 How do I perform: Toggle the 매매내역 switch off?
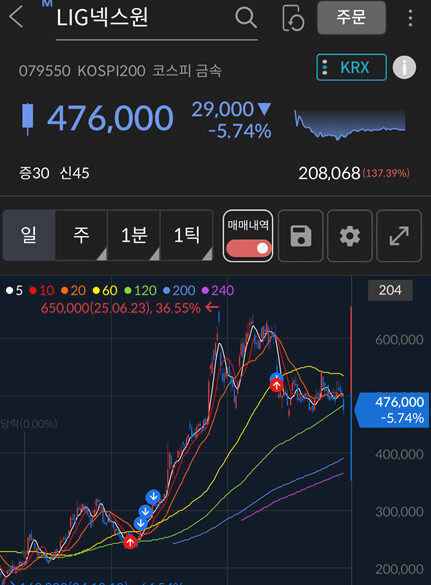[x=248, y=248]
